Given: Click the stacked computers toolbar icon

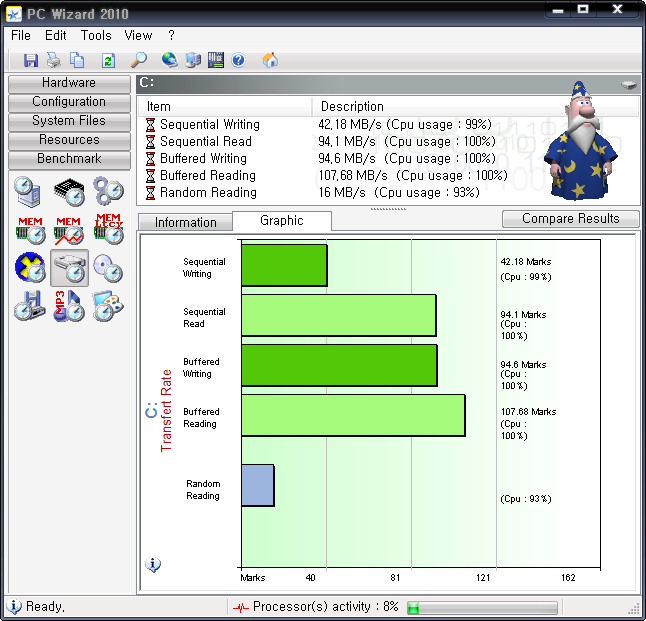Looking at the screenshot, I should (193, 60).
